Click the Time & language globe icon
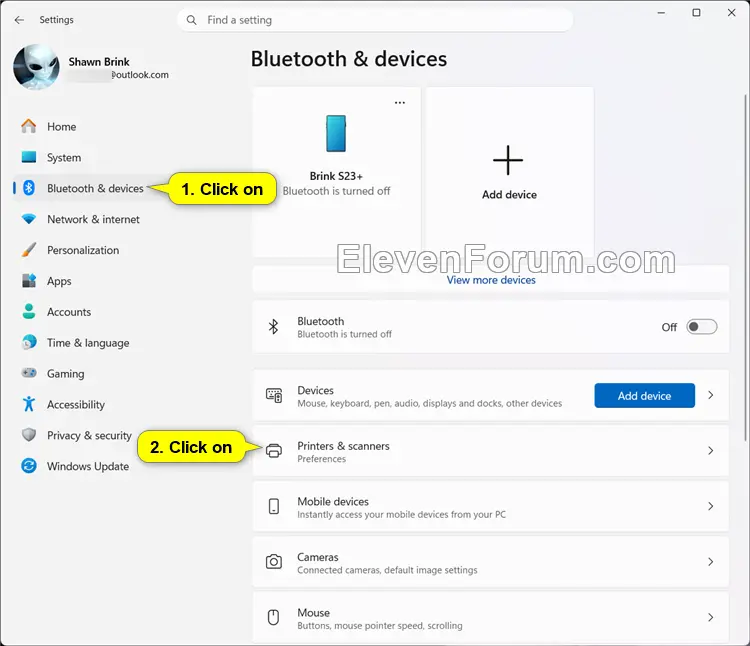The image size is (750, 646). coord(29,342)
